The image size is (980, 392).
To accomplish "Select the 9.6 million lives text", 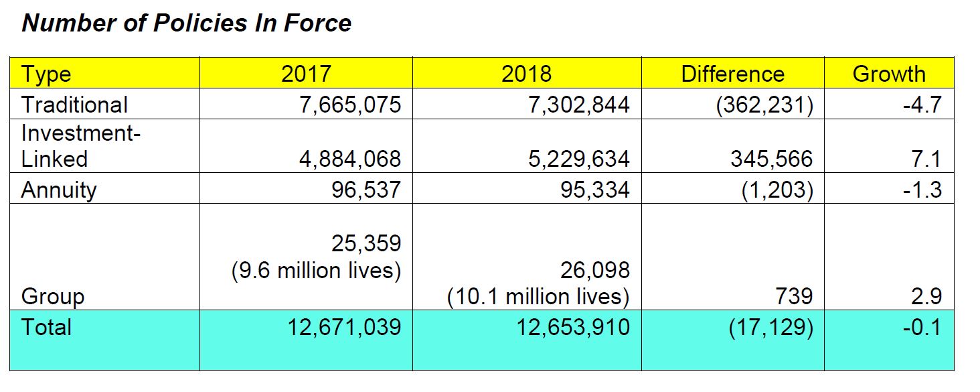I will 316,272.
